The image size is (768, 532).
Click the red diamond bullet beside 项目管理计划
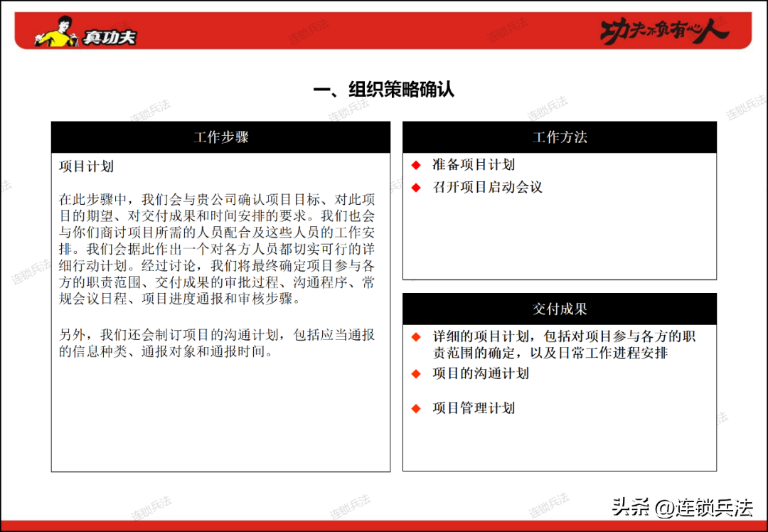416,408
